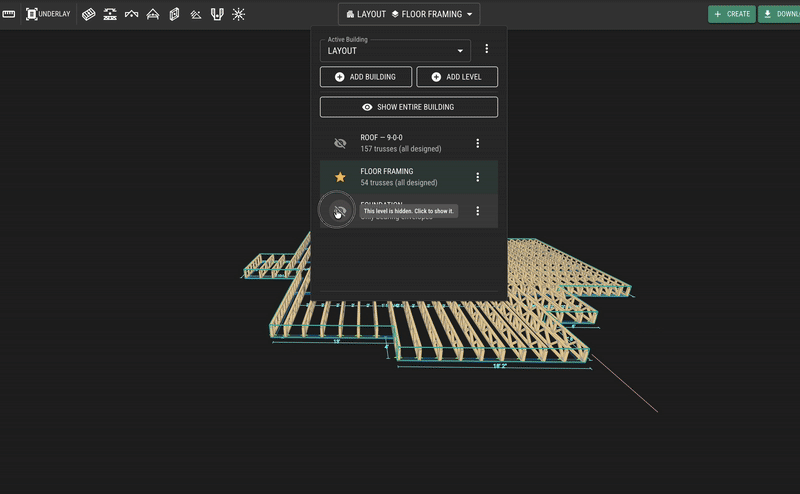Select the floor panel tool icon
Image resolution: width=800 pixels, height=494 pixels.
point(88,14)
